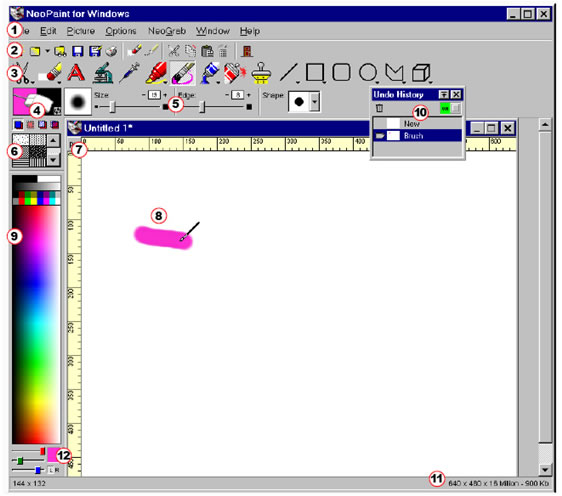
Task: Click the Edge minus stepper button
Action: click(227, 95)
